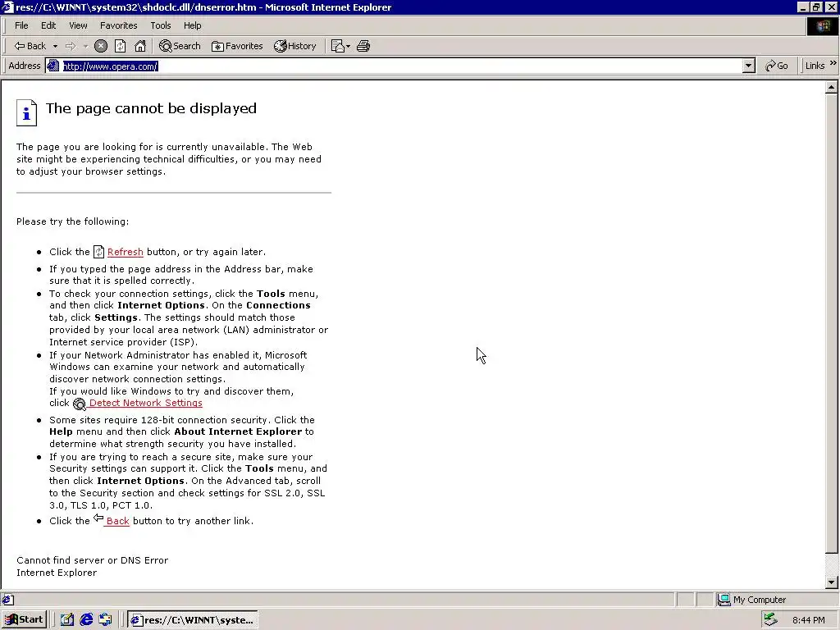Viewport: 840px width, 630px height.
Task: Click the scrollbar up arrow
Action: tap(832, 87)
